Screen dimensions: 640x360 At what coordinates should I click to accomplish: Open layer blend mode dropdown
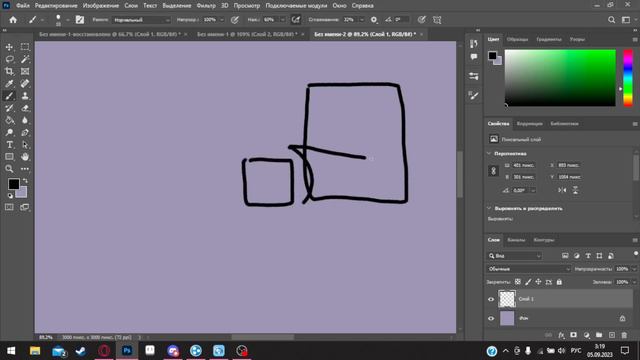529,269
